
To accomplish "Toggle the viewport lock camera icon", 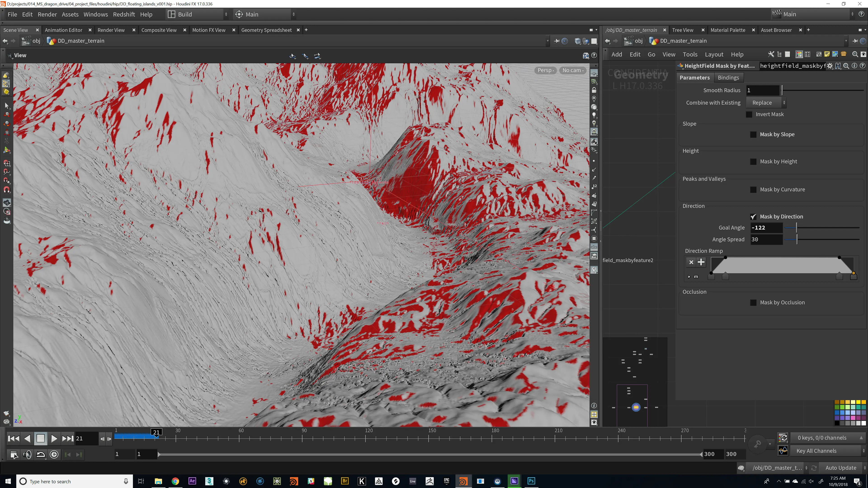I will [x=594, y=90].
